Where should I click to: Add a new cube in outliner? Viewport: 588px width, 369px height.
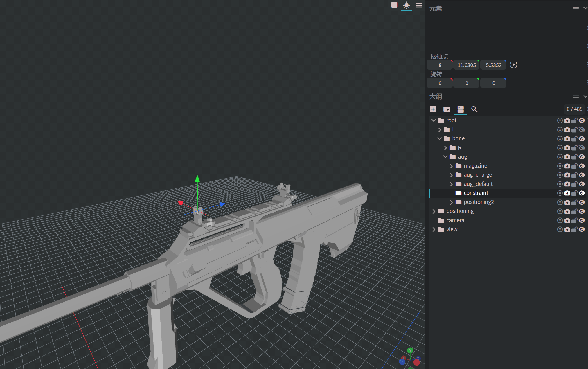(x=433, y=109)
